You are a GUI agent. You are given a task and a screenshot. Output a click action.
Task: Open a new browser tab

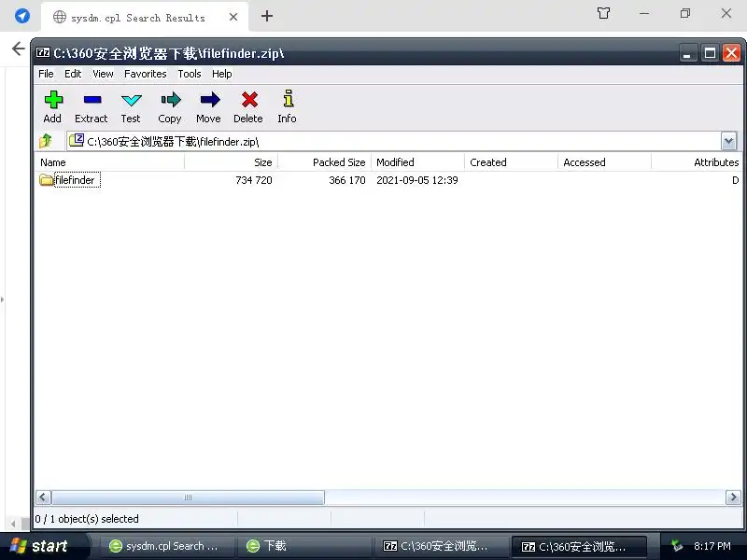click(267, 16)
